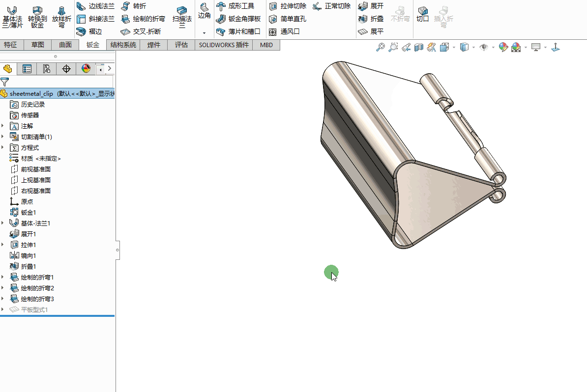Start the 绘制的折弯 command
The width and height of the screenshot is (587, 392).
(x=143, y=19)
